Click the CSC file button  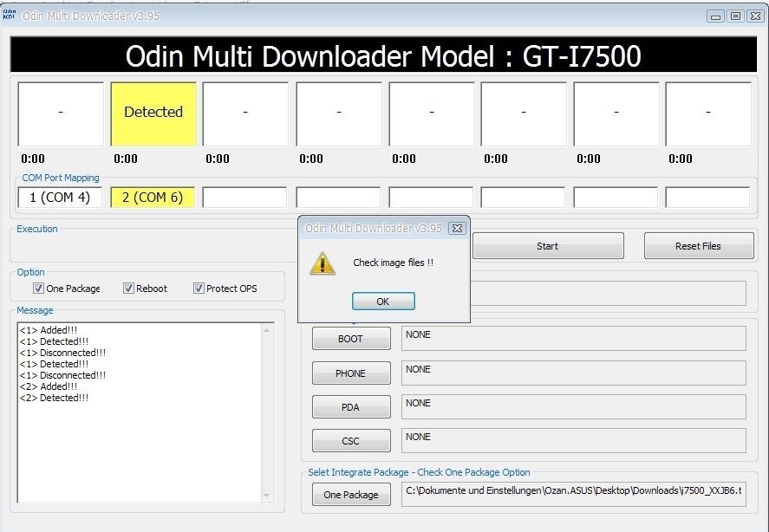(351, 441)
